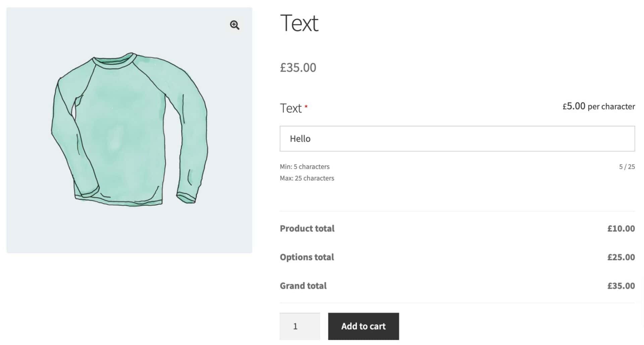644x345 pixels.
Task: Click the 'Options total' label
Action: (x=307, y=257)
